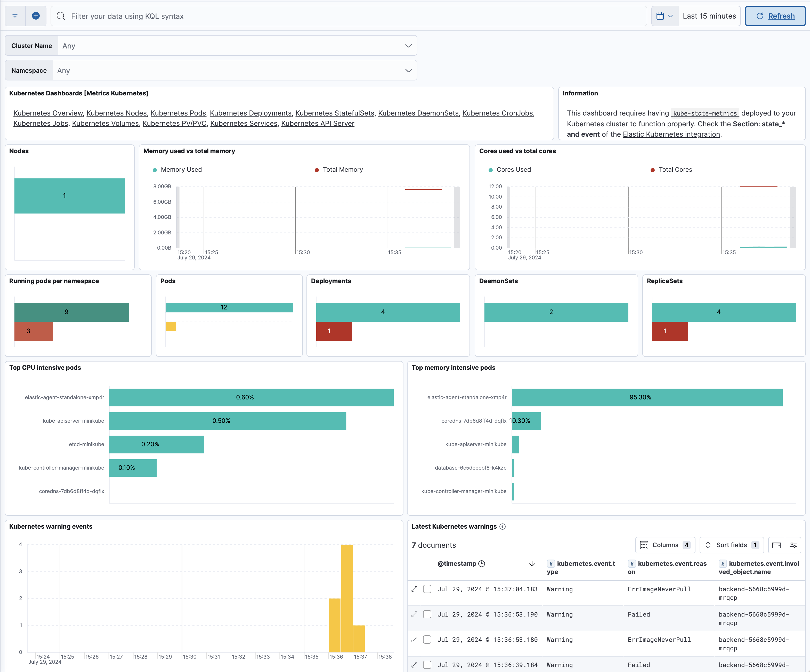Screen dimensions: 810x672
Task: Click the clock icon beside @timestamp column header
Action: (x=482, y=563)
